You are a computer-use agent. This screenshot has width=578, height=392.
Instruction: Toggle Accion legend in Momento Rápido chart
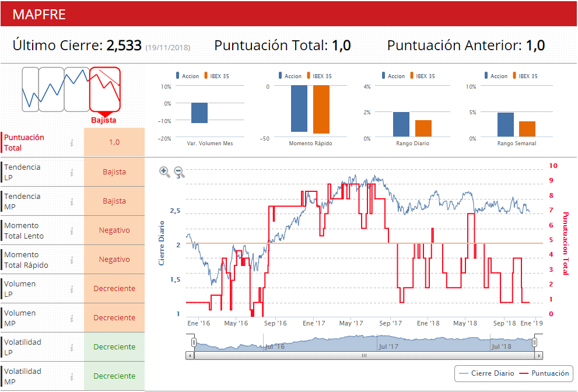pyautogui.click(x=290, y=76)
